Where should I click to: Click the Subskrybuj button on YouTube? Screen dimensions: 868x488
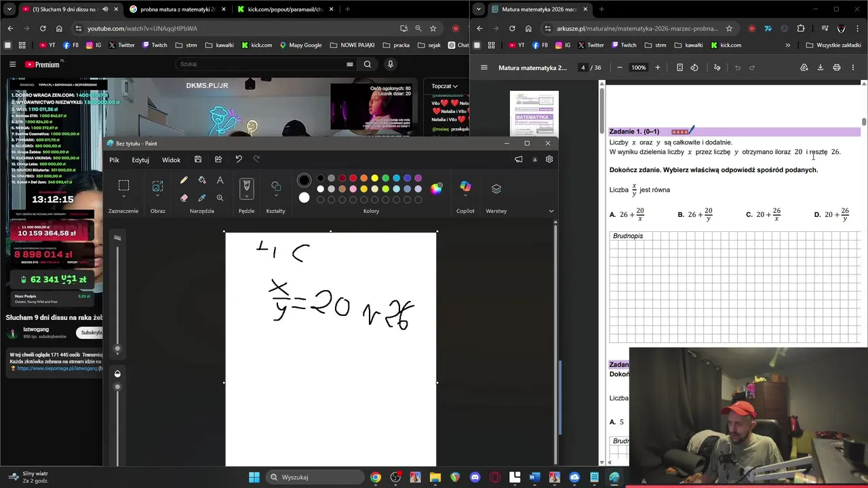(x=92, y=333)
